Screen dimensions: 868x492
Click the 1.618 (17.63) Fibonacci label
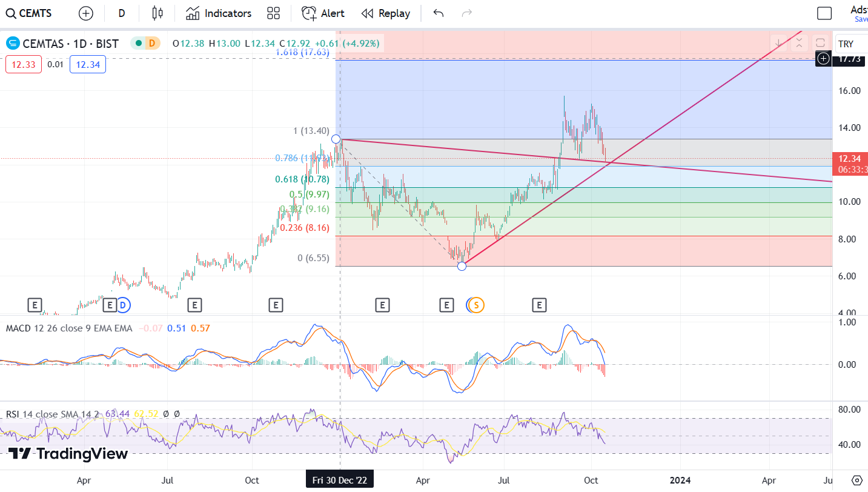[x=302, y=53]
